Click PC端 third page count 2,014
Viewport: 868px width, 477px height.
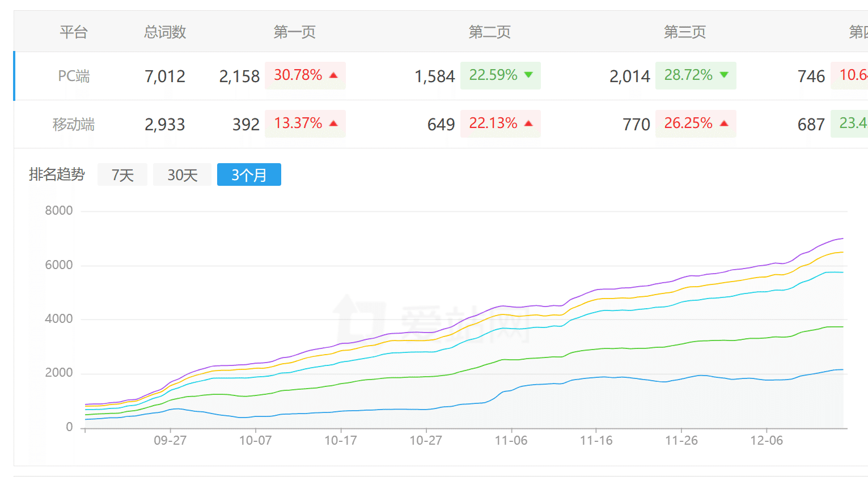[x=630, y=76]
